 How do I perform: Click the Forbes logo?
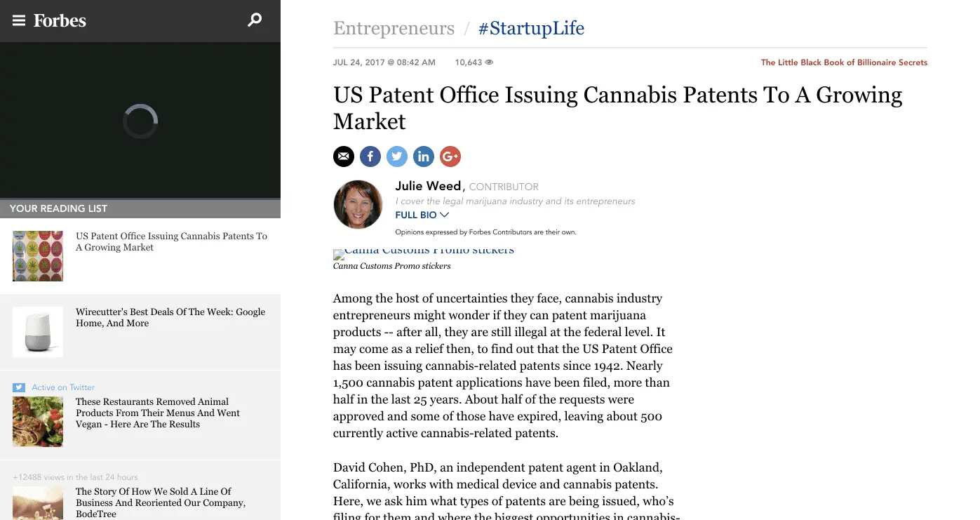(60, 21)
